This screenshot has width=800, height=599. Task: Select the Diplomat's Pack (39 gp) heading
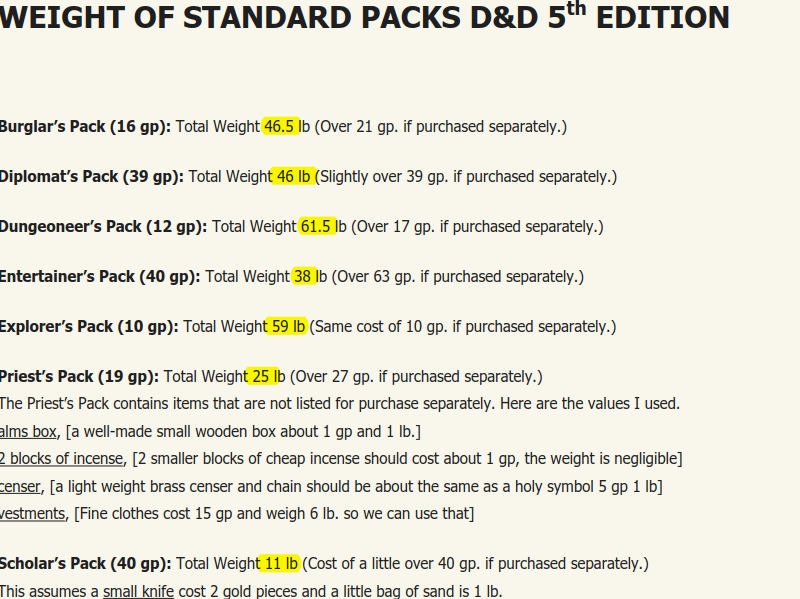coord(92,177)
